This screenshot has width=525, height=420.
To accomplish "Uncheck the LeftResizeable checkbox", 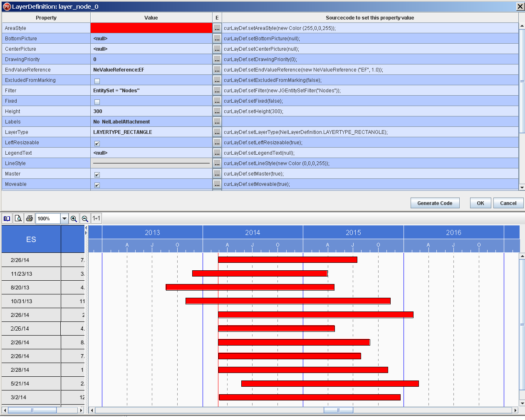I will point(97,143).
